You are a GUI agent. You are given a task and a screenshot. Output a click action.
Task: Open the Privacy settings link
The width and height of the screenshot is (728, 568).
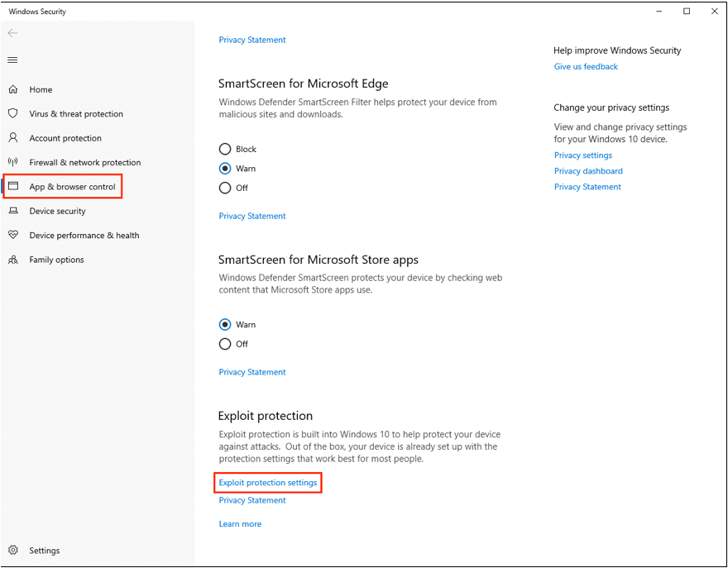click(583, 155)
